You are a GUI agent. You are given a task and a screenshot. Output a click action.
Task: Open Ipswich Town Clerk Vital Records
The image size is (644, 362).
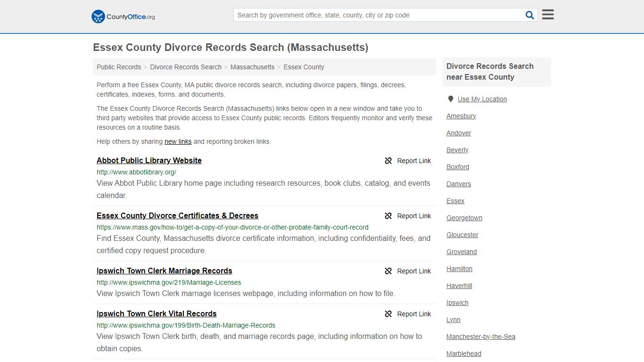pos(157,313)
